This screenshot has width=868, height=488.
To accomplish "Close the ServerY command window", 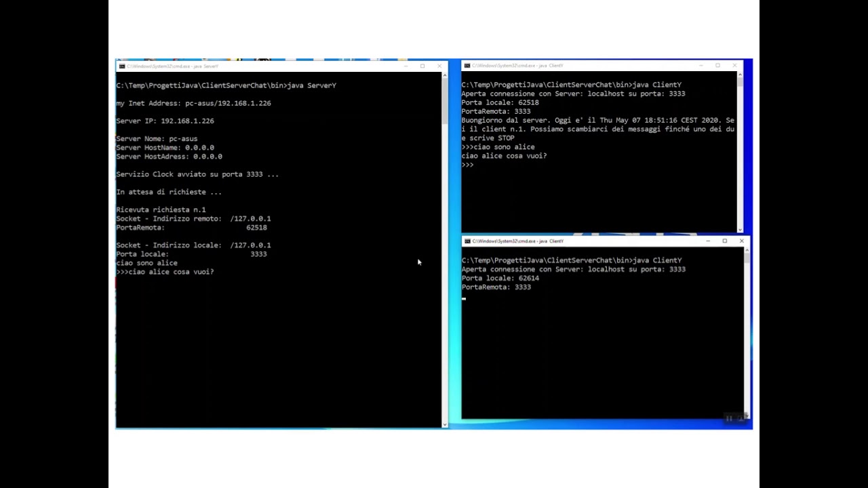I will (439, 66).
